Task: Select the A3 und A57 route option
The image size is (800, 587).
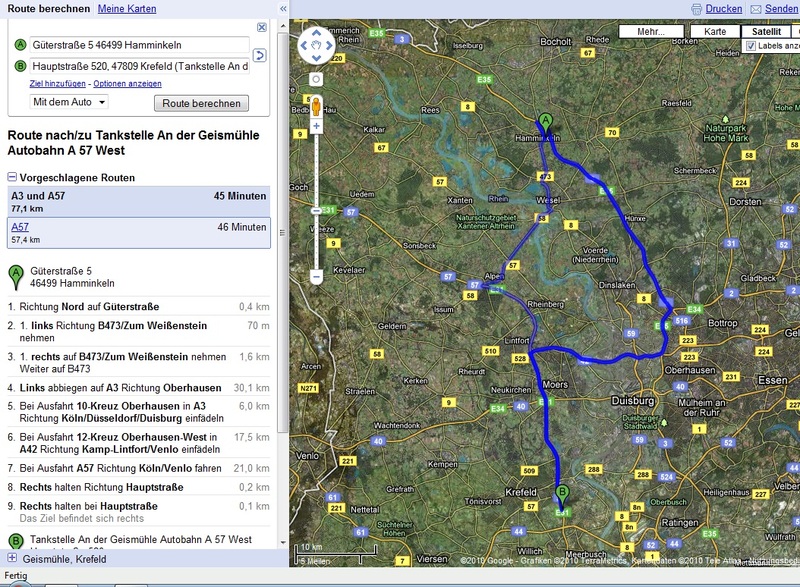Action: [x=139, y=201]
